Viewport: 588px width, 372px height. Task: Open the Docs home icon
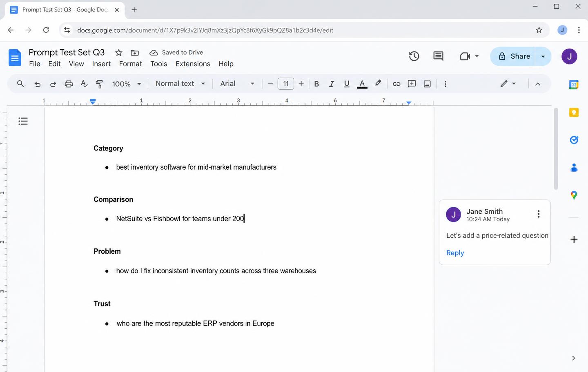(x=15, y=58)
